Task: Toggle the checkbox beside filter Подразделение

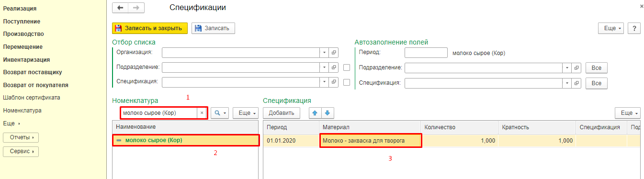Action: click(347, 67)
